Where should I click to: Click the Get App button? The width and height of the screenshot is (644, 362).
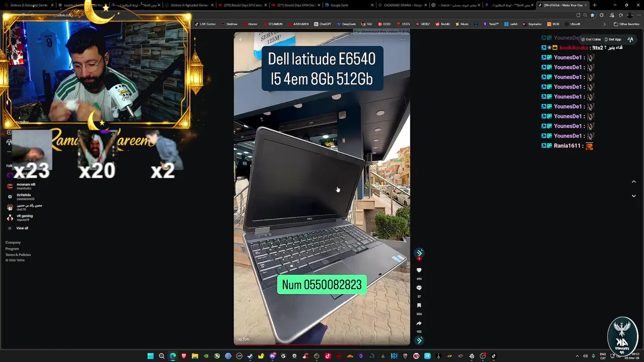[x=612, y=39]
